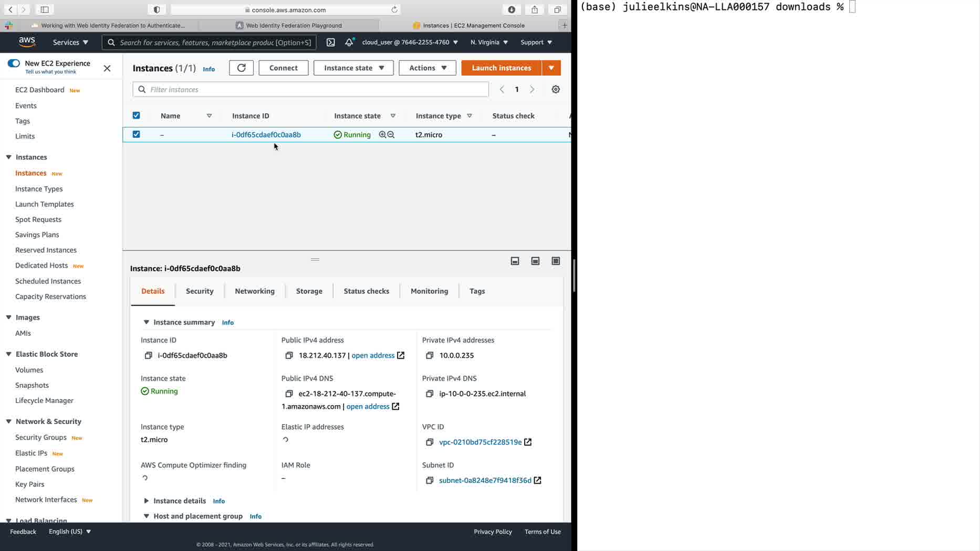Click the Connect button

(x=284, y=68)
